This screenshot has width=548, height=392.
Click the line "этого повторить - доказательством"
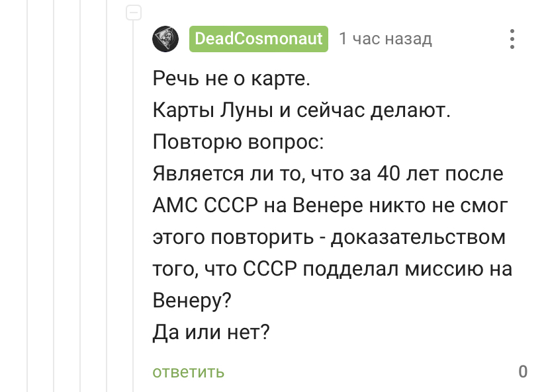pos(328,237)
